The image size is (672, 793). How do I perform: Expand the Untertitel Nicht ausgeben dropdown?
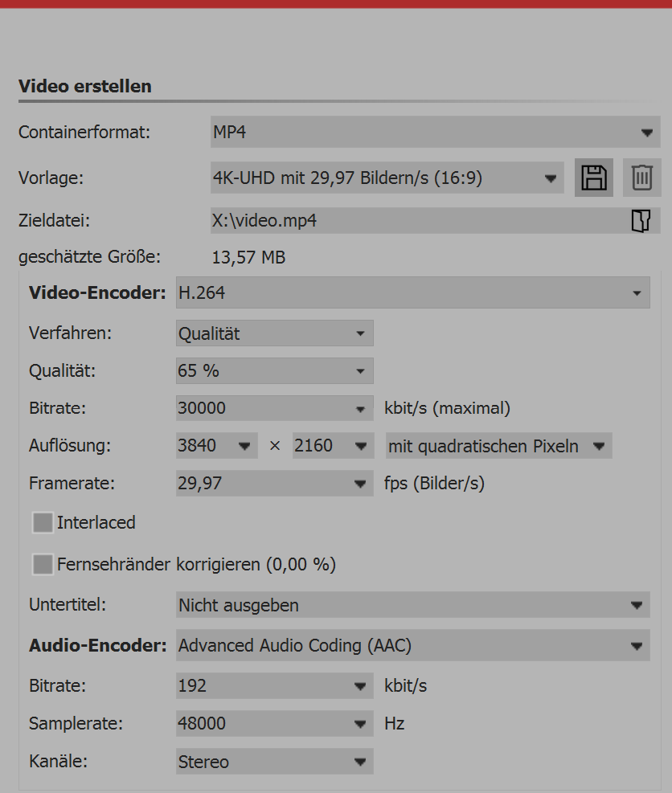(x=412, y=606)
